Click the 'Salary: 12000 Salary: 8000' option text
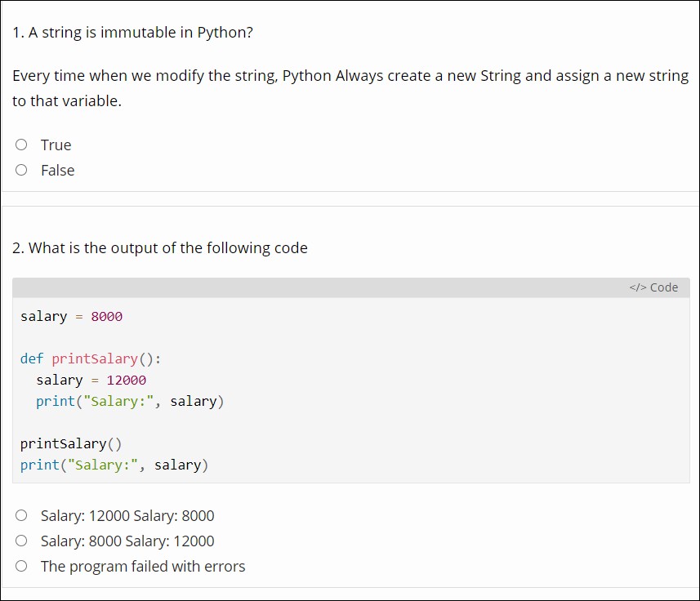 (x=127, y=516)
